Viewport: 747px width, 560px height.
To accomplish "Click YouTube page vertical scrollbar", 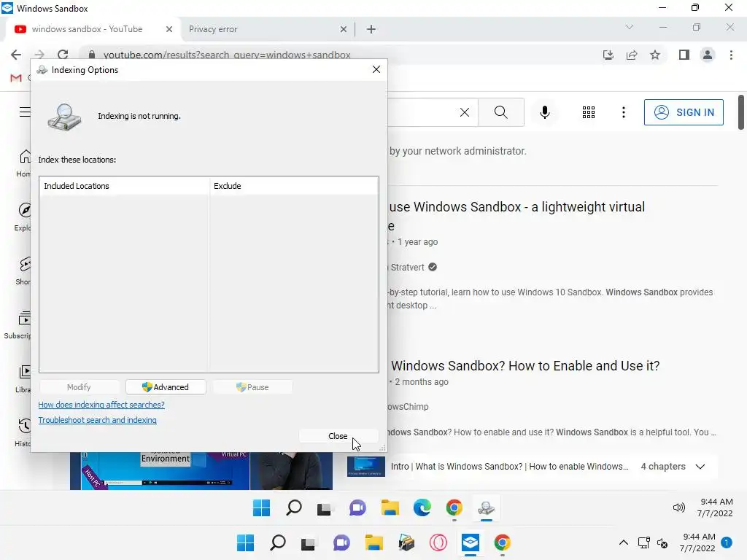I will click(741, 112).
